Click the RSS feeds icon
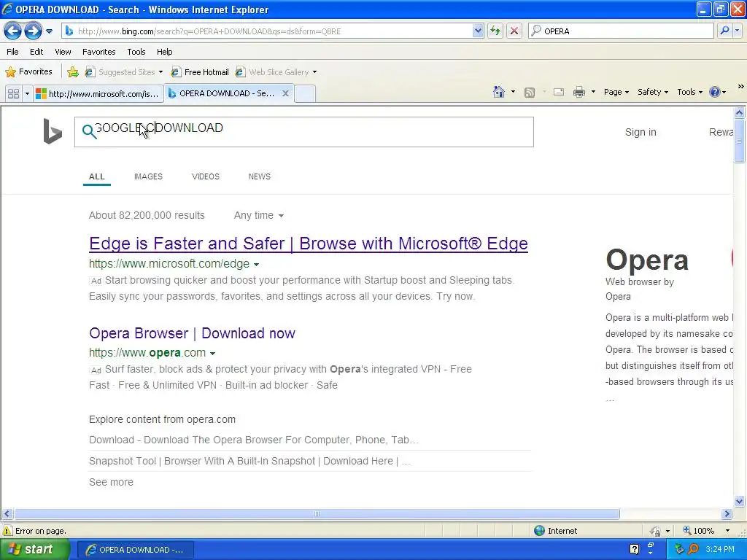This screenshot has width=747, height=560. [x=530, y=93]
